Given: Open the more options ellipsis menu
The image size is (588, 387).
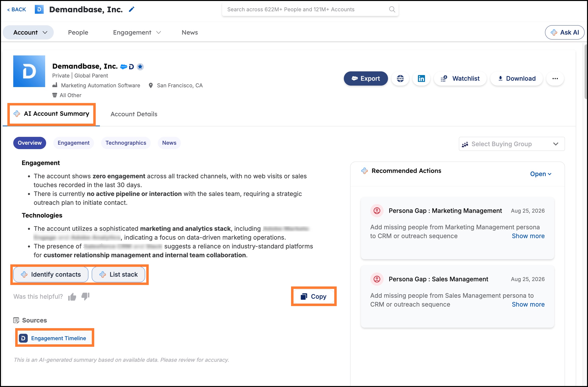Looking at the screenshot, I should click(555, 78).
